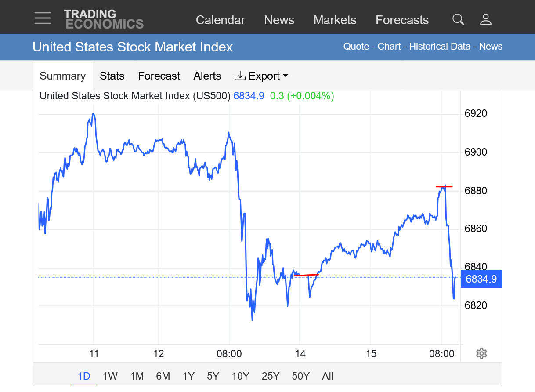This screenshot has height=392, width=535.
Task: Switch chart to 1Y range
Action: (188, 376)
